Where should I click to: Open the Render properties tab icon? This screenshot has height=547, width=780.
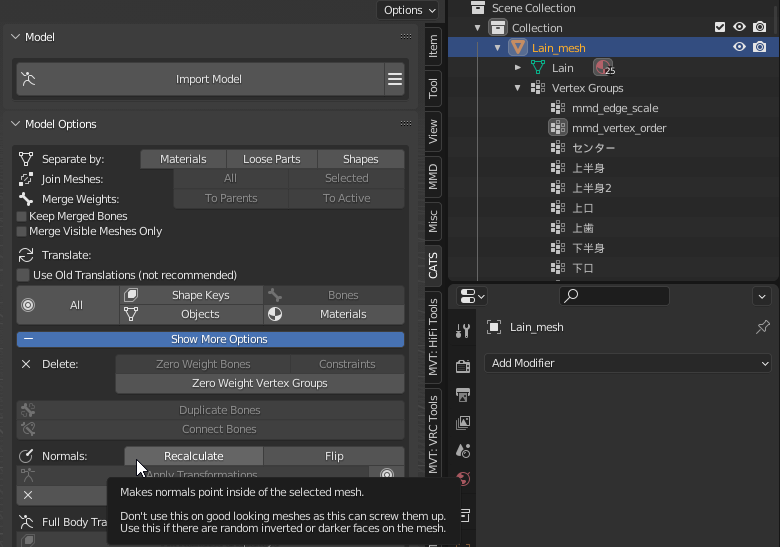coord(463,367)
